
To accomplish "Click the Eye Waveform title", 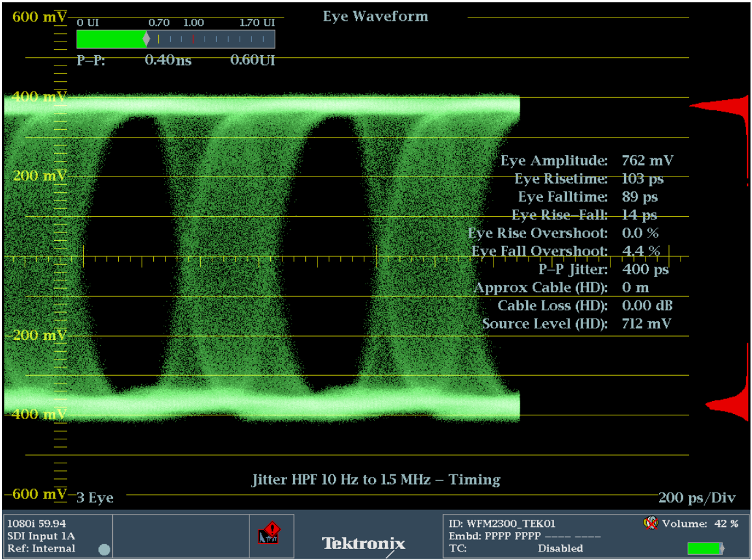I will coord(375,16).
